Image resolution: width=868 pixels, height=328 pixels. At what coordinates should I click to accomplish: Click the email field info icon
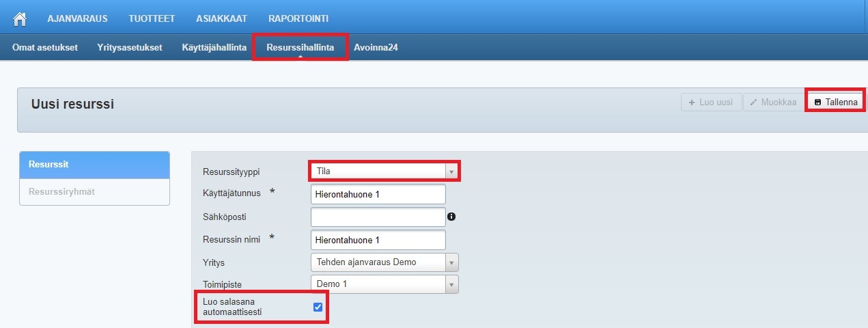click(451, 217)
